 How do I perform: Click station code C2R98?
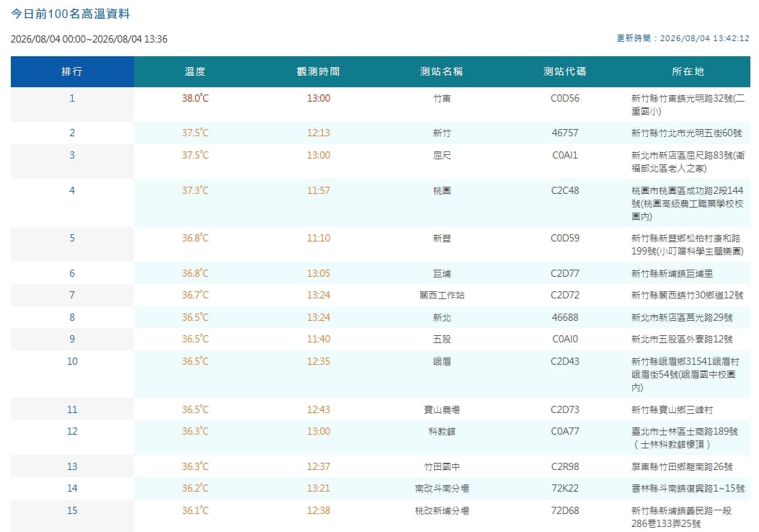pos(565,467)
